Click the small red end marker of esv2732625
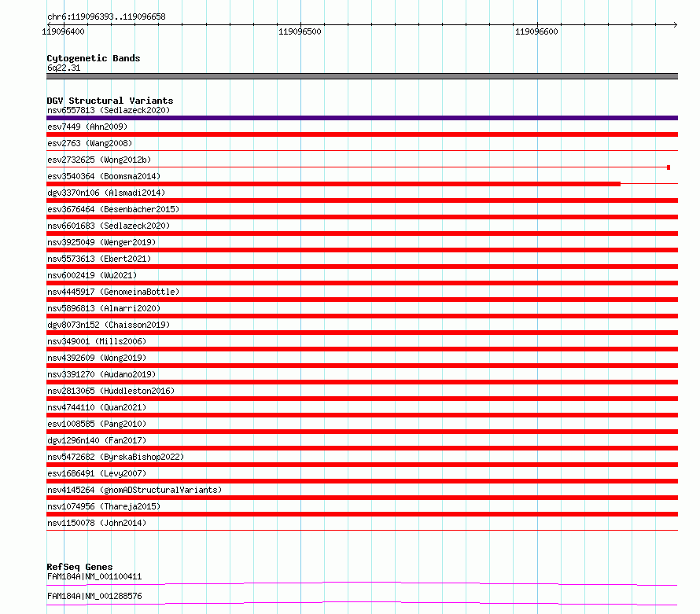700x614 pixels. [669, 167]
